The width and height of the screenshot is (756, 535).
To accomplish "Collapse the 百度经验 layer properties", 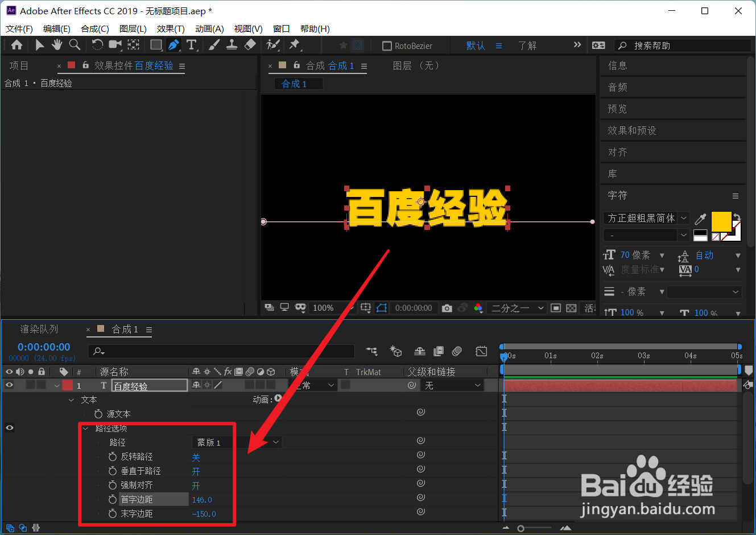I will click(x=57, y=386).
